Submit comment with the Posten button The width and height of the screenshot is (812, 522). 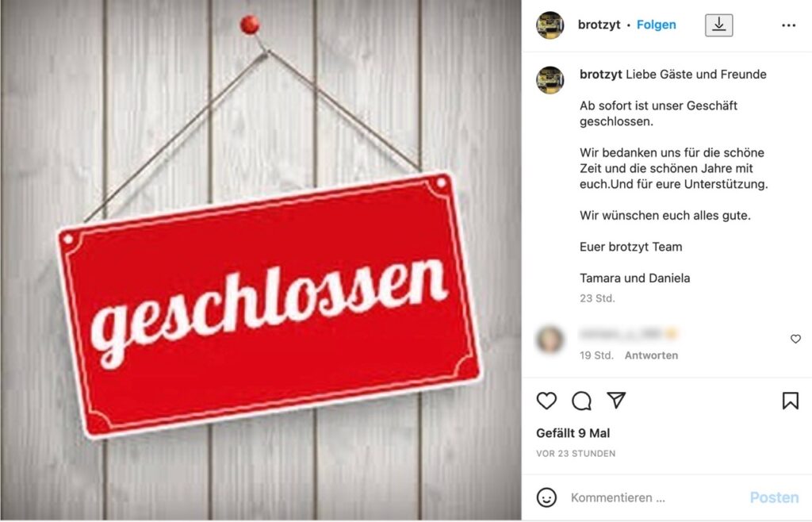click(x=774, y=497)
